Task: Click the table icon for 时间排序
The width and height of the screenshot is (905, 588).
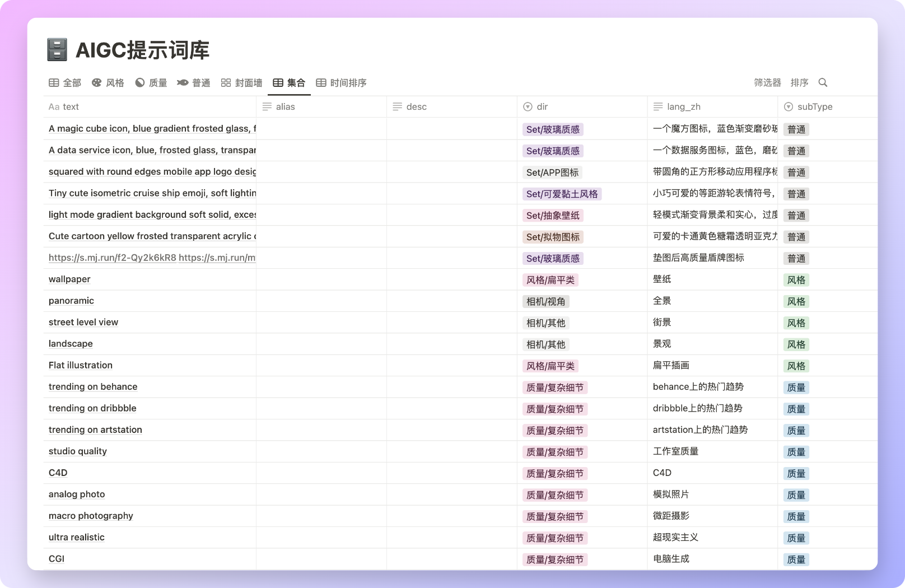Action: 321,83
